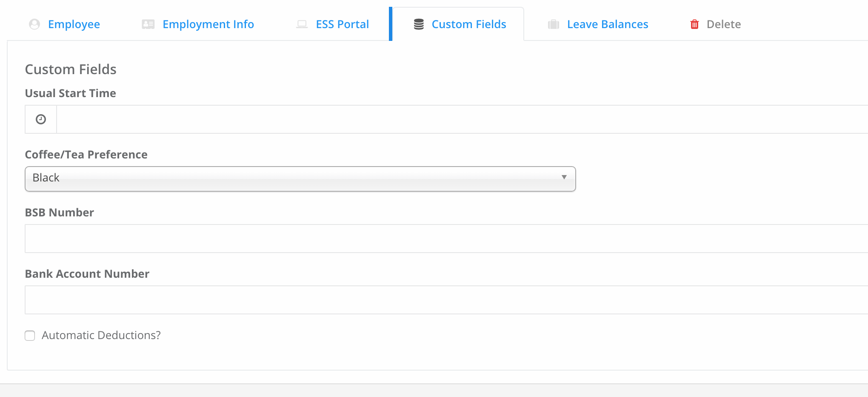Open the Coffee/Tea Preference dropdown

pos(300,179)
